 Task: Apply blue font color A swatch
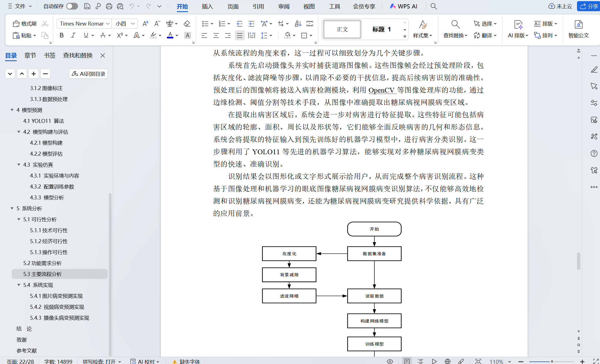[x=170, y=35]
